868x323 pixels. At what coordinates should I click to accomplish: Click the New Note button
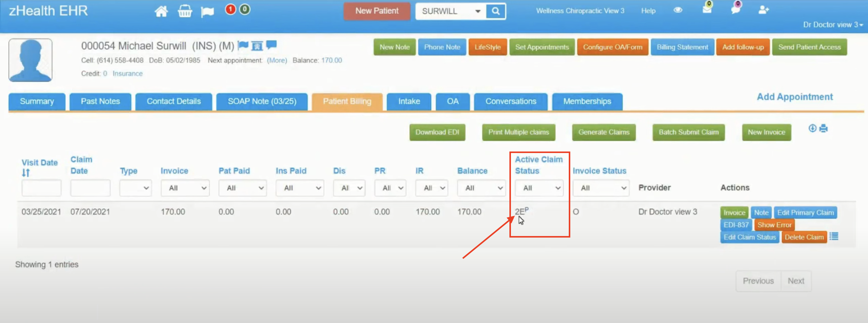click(x=394, y=47)
